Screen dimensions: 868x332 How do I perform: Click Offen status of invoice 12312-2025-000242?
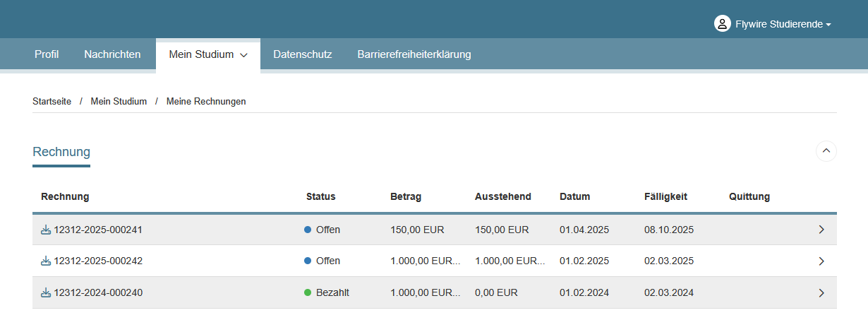(328, 261)
